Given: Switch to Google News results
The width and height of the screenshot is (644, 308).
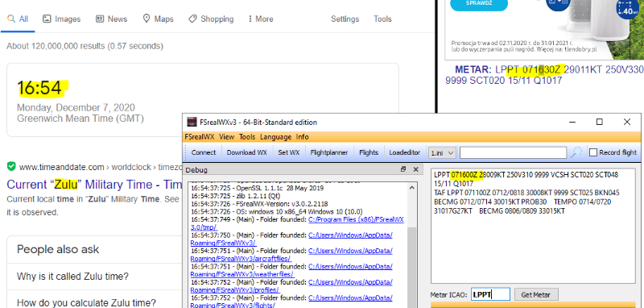Looking at the screenshot, I should point(111,19).
